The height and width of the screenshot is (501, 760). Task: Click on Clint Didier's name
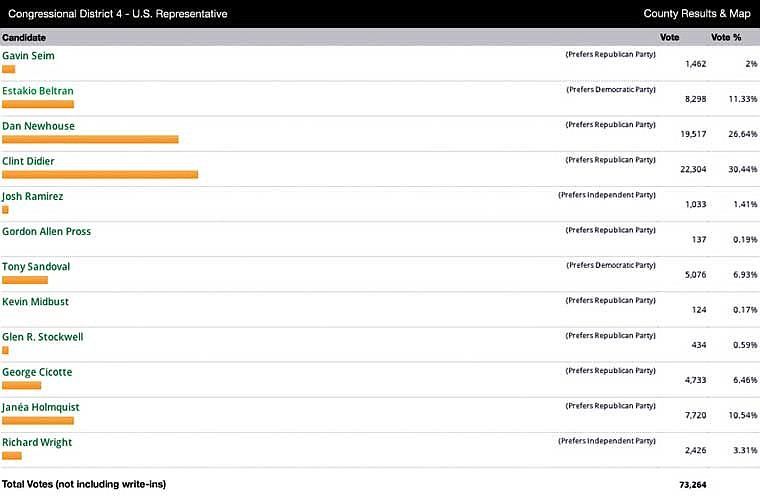pos(28,161)
